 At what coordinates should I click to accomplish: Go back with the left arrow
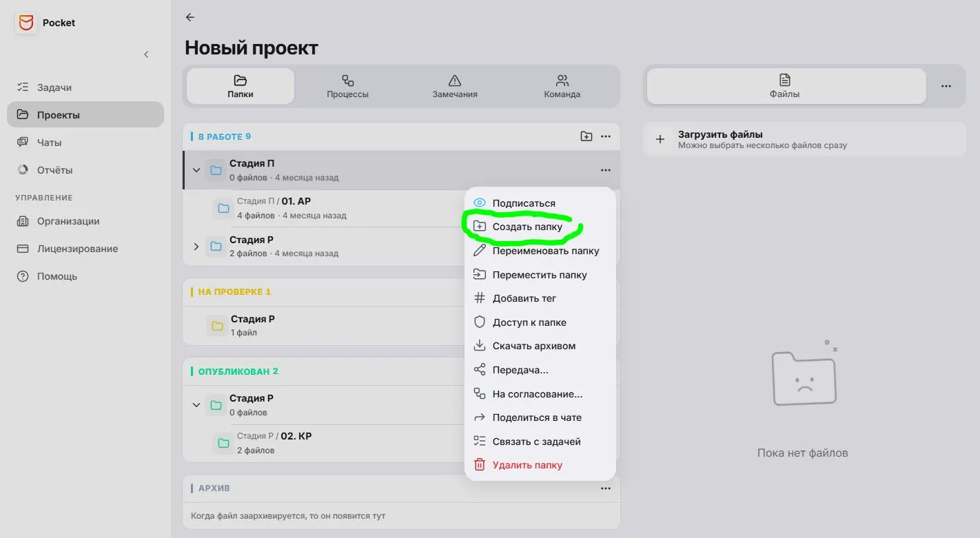click(190, 17)
